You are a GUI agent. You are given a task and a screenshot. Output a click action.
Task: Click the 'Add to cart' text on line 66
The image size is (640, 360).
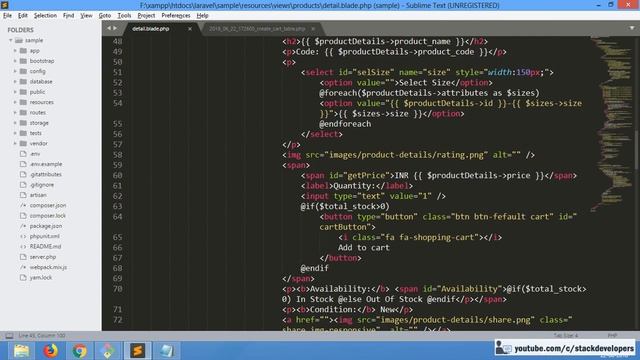click(363, 247)
